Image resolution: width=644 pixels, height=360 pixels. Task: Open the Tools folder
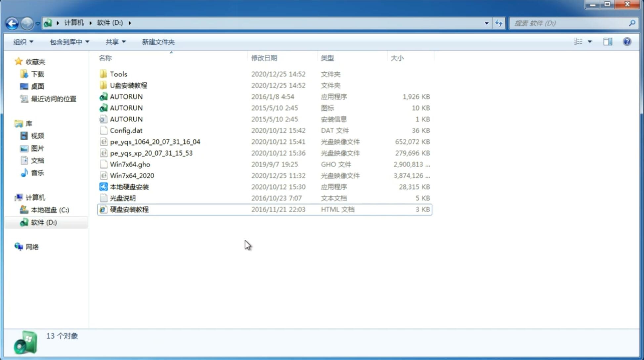pyautogui.click(x=118, y=74)
